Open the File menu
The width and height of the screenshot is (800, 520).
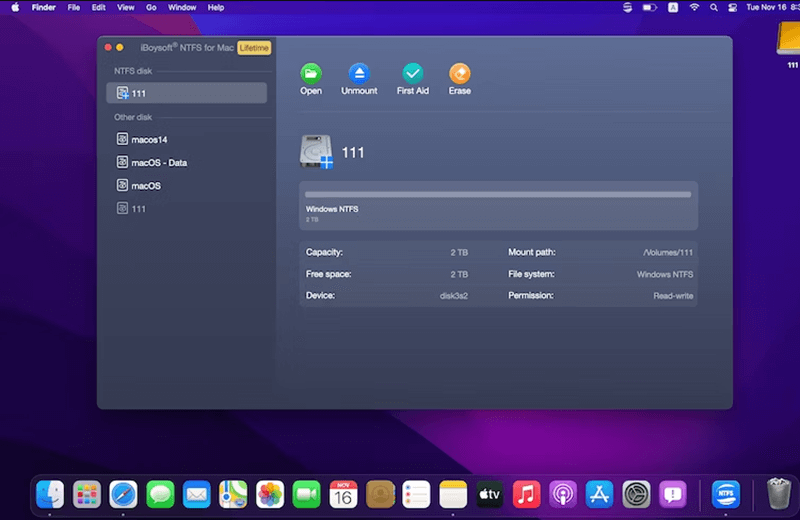pyautogui.click(x=73, y=7)
